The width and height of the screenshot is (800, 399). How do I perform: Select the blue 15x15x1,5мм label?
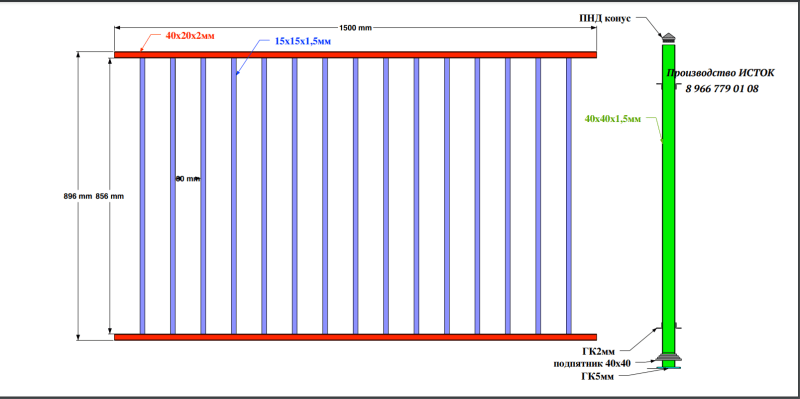tap(303, 42)
